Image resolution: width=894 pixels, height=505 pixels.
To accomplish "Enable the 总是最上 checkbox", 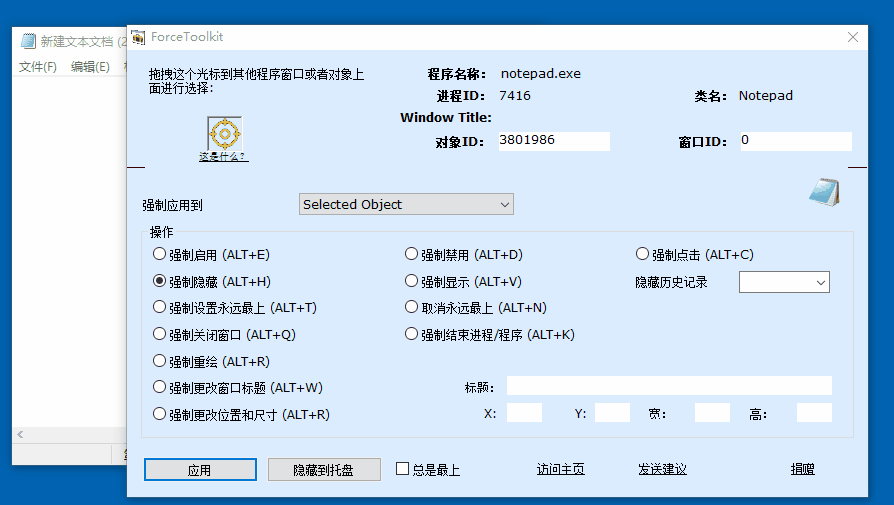I will pos(403,469).
